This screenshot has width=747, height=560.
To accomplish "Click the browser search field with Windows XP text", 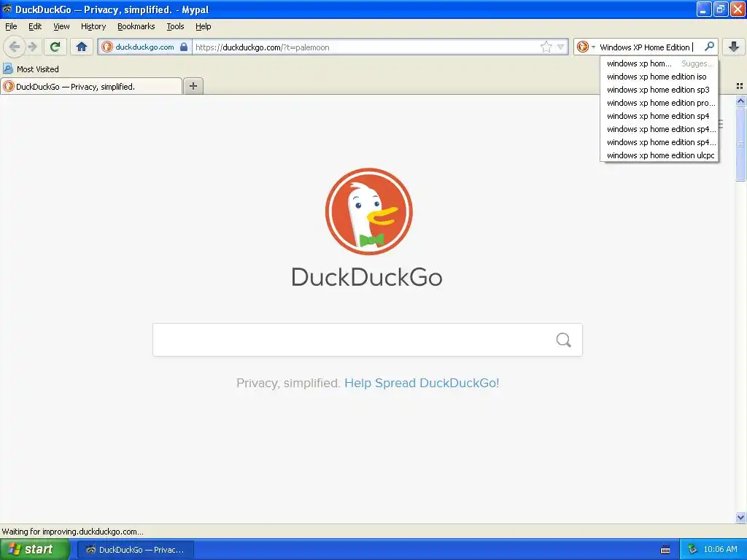I will [x=646, y=47].
